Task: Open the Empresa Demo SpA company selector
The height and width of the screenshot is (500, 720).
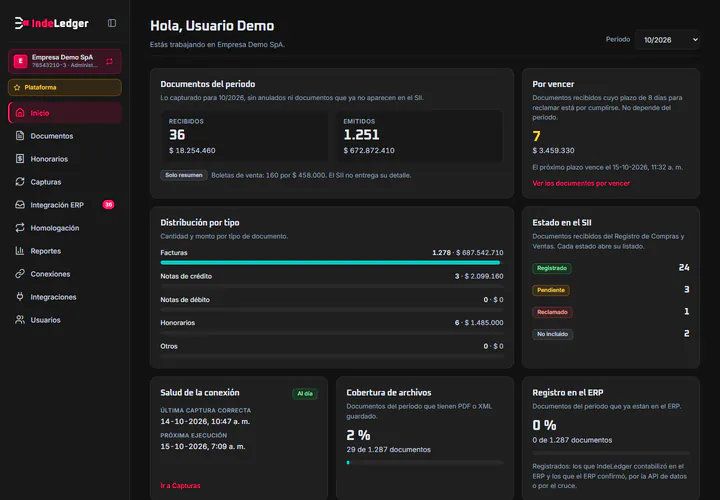Action: click(65, 61)
